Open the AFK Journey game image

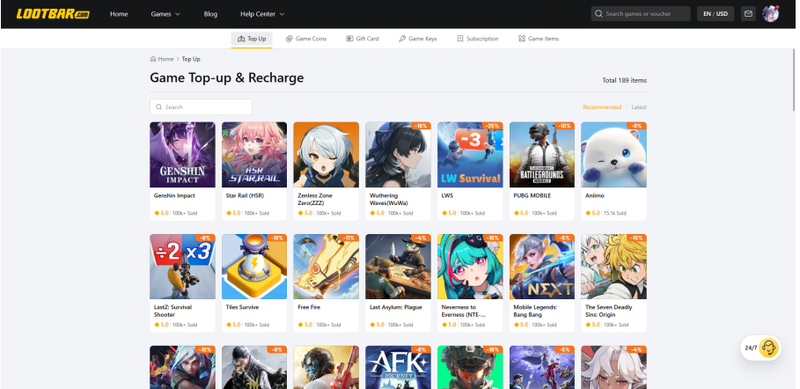(398, 367)
